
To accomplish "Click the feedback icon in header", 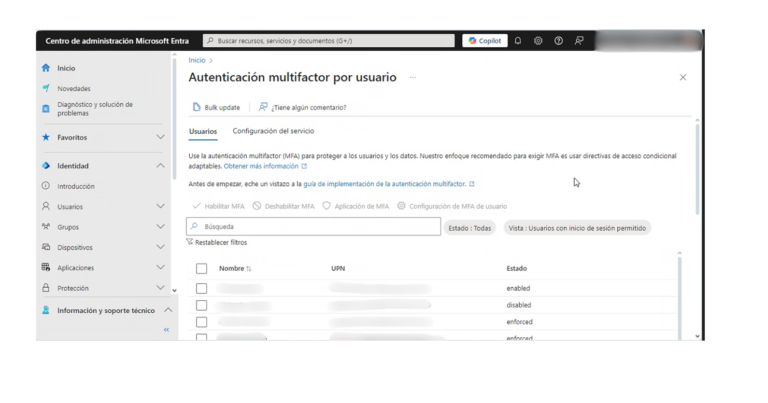I will pyautogui.click(x=579, y=41).
